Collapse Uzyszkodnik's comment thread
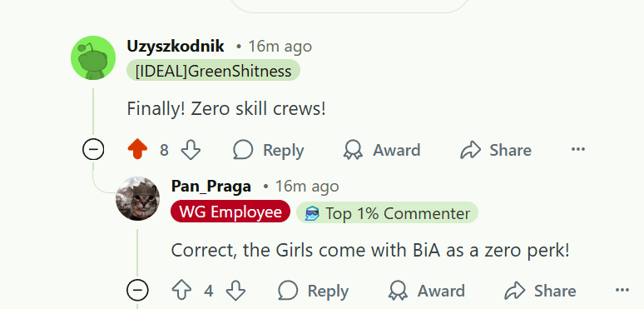The width and height of the screenshot is (644, 309). click(93, 150)
